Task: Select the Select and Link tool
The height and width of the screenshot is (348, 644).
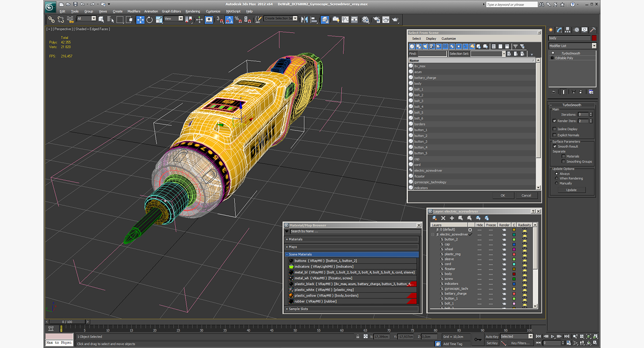Action: coord(51,20)
